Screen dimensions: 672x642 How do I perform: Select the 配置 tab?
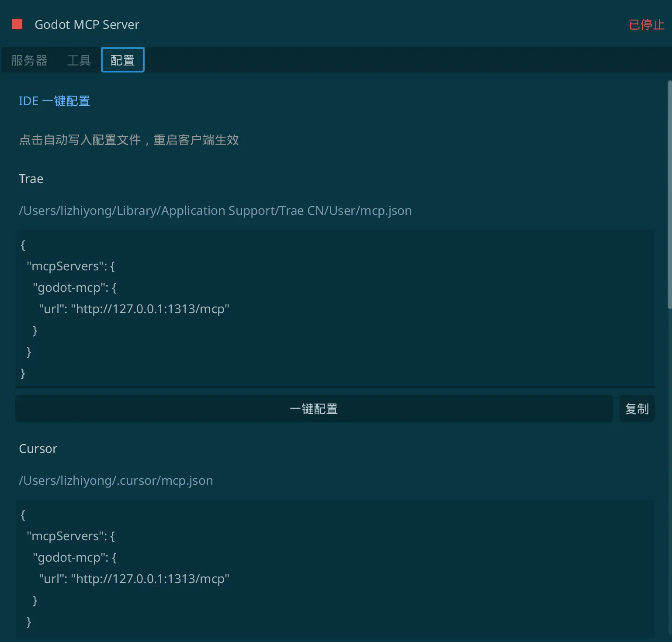coord(123,60)
